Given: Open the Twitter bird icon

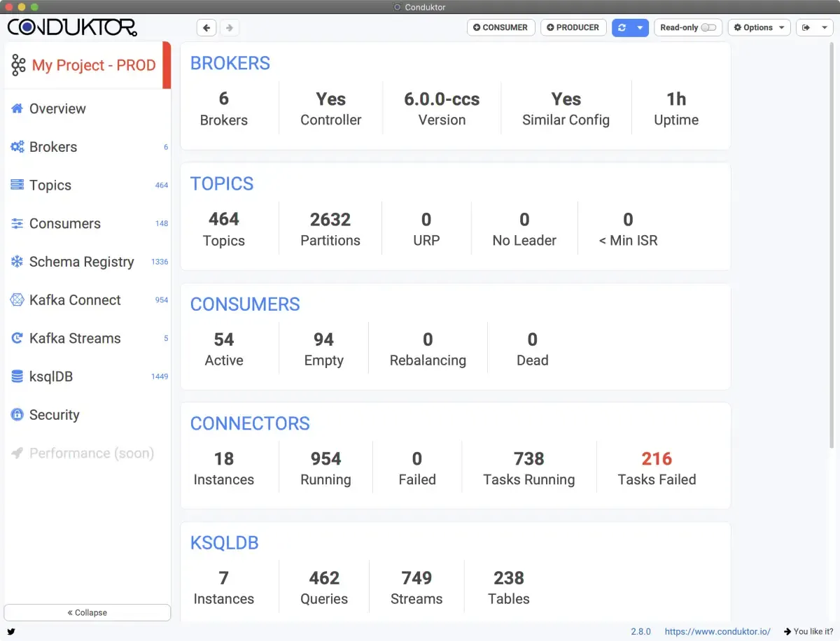Looking at the screenshot, I should (11, 631).
